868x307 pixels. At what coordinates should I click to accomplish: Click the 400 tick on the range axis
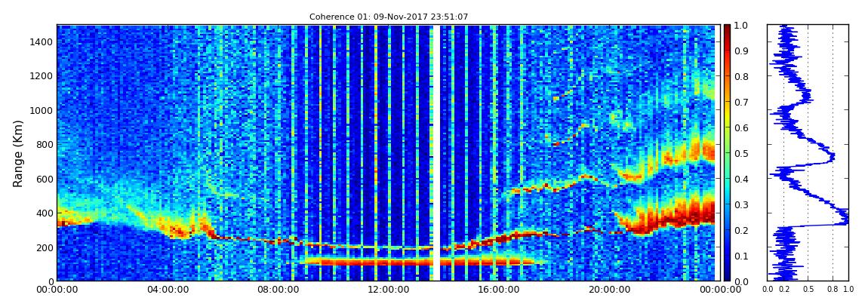[45, 213]
